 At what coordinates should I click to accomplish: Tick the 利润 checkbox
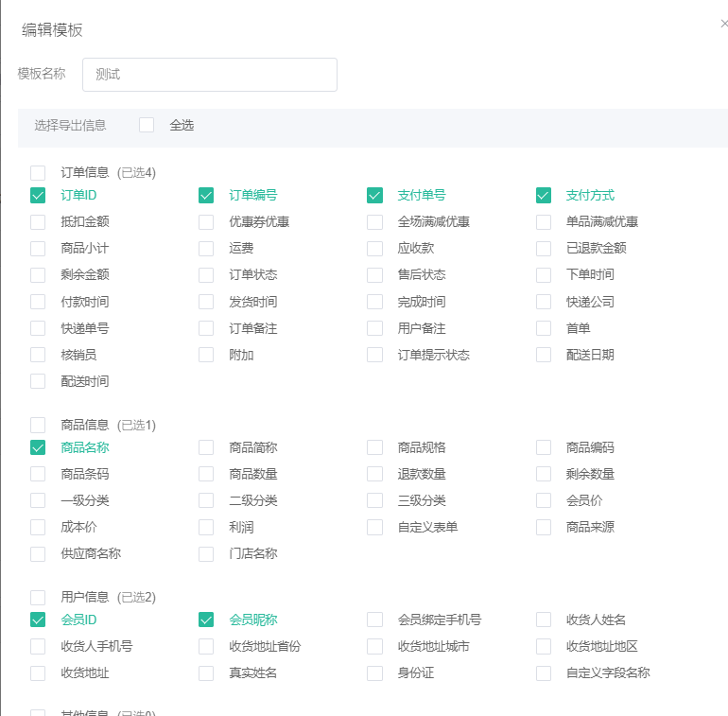click(206, 527)
